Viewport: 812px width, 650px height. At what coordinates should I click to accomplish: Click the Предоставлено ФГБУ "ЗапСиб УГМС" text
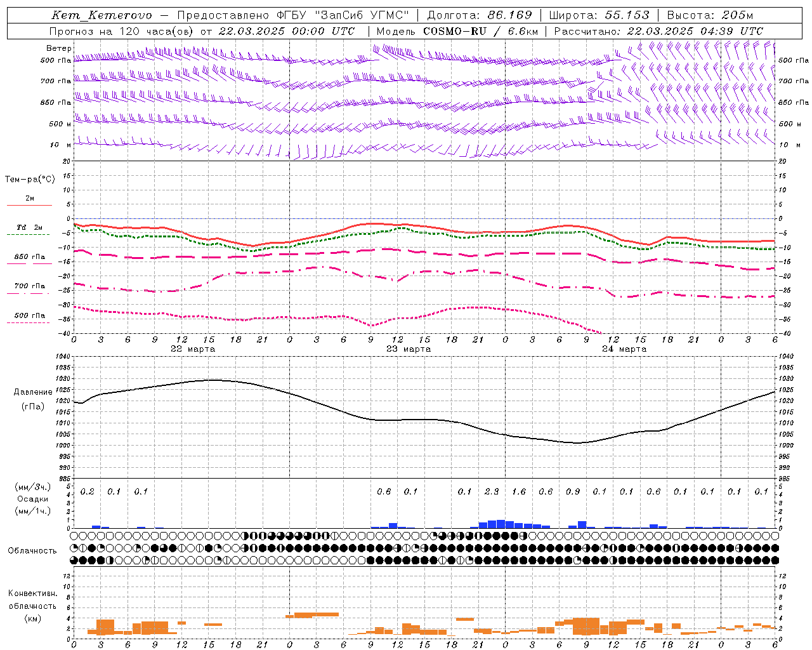(x=293, y=15)
